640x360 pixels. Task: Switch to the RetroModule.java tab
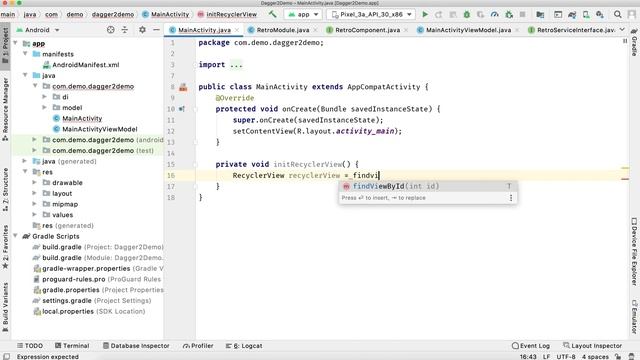(282, 30)
